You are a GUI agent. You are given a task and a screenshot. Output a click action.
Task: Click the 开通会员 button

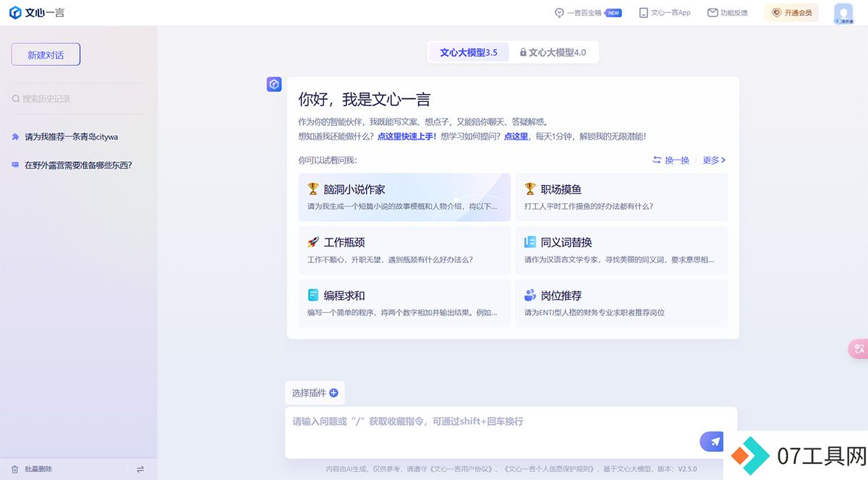(791, 13)
